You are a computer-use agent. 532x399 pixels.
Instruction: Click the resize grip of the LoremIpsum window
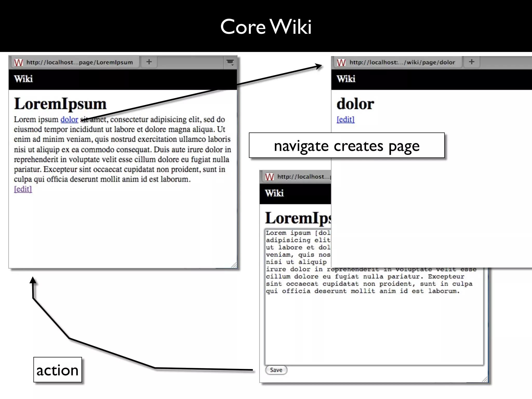click(x=234, y=265)
